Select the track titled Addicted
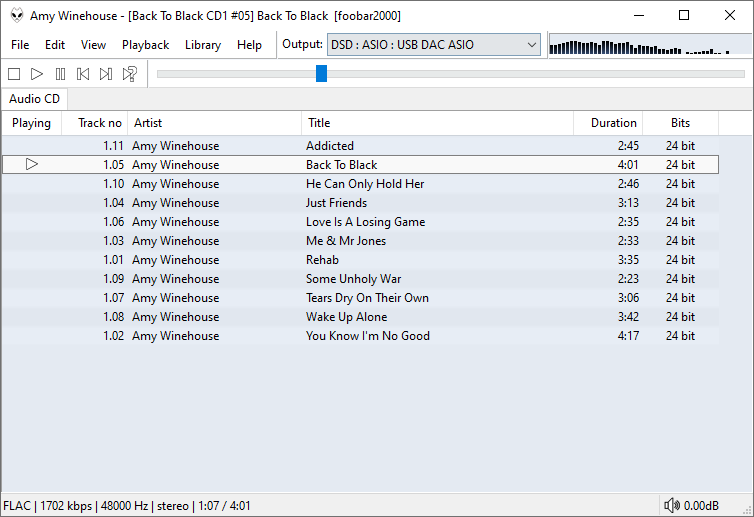Viewport: 754px width, 517px height. (361, 146)
